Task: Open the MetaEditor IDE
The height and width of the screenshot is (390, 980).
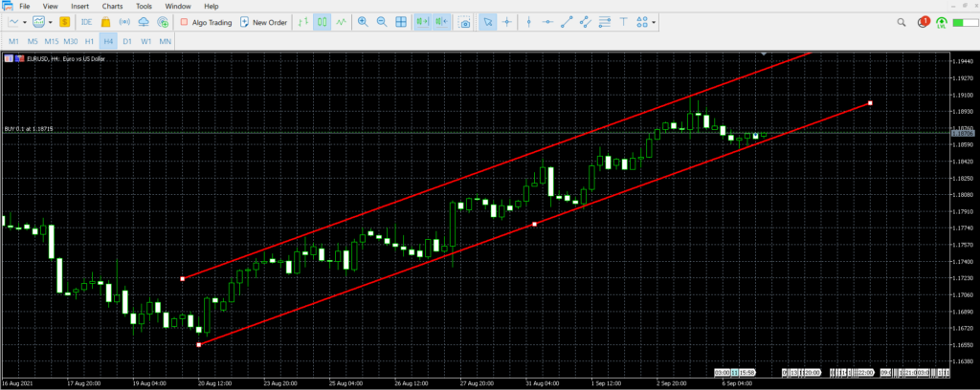Action: [86, 22]
